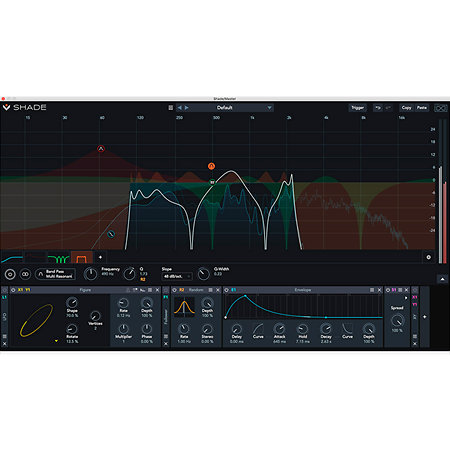The image size is (450, 450).
Task: Open the Envelope modulator menu icon
Action: coord(372,290)
